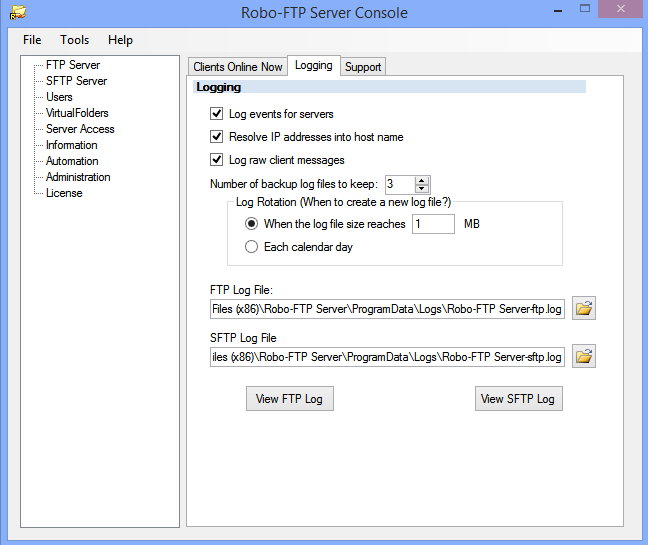This screenshot has height=545, width=648.
Task: Select License tree item
Action: [x=64, y=193]
